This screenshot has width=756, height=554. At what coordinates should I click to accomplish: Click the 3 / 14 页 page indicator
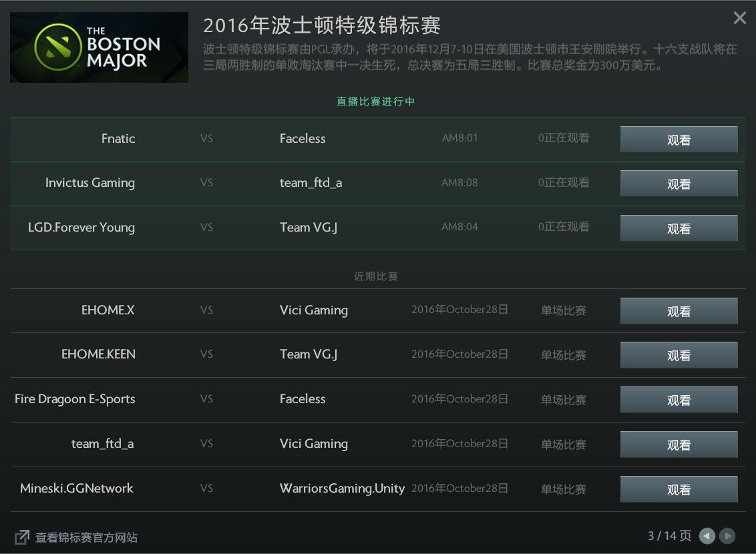click(x=669, y=536)
